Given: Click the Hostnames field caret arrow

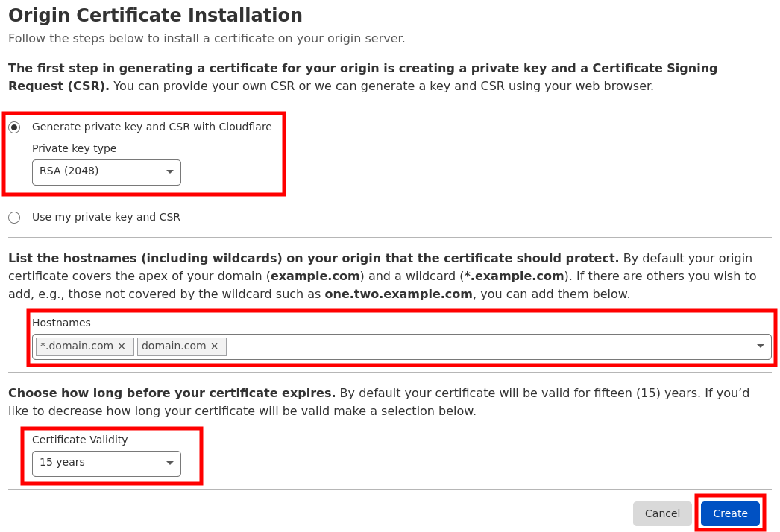Looking at the screenshot, I should [x=760, y=346].
